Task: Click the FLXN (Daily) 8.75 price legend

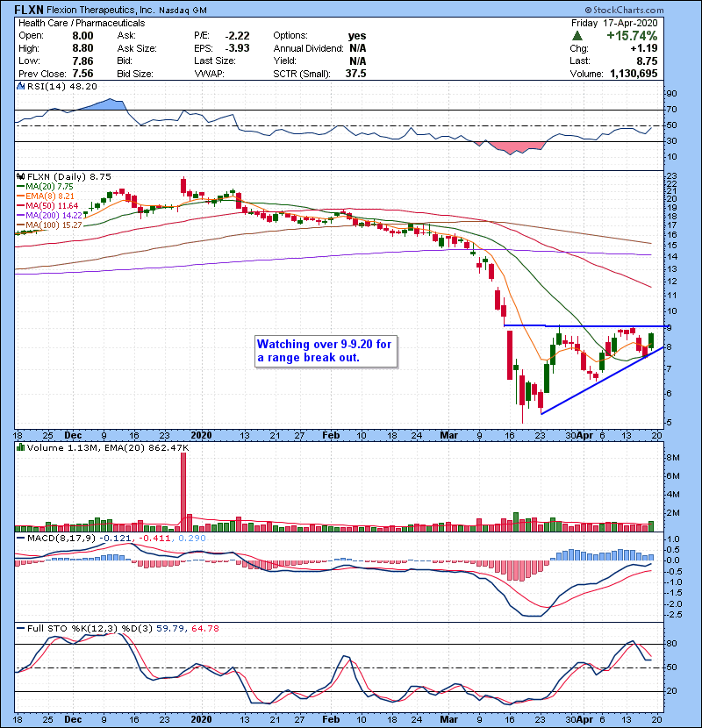Action: pyautogui.click(x=68, y=176)
